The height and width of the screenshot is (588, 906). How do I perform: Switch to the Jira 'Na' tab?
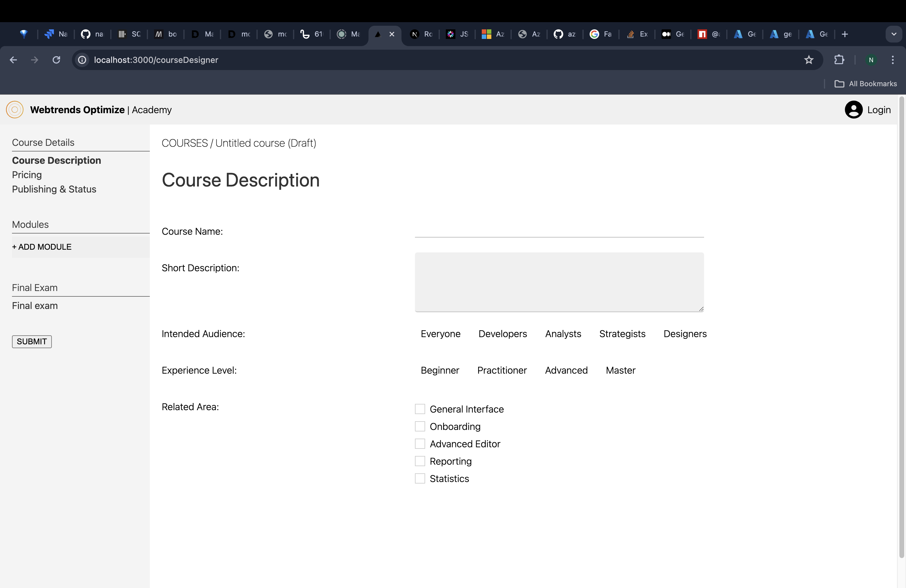tap(56, 34)
